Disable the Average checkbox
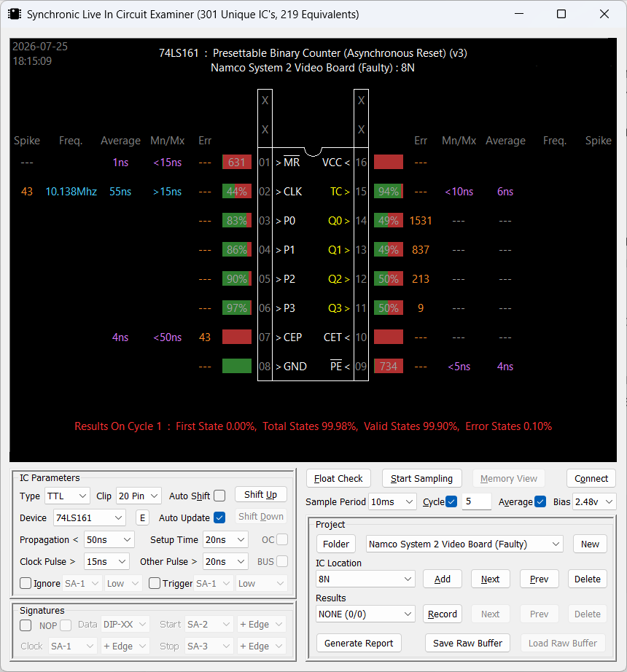Screen dimensions: 627x672 click(540, 501)
